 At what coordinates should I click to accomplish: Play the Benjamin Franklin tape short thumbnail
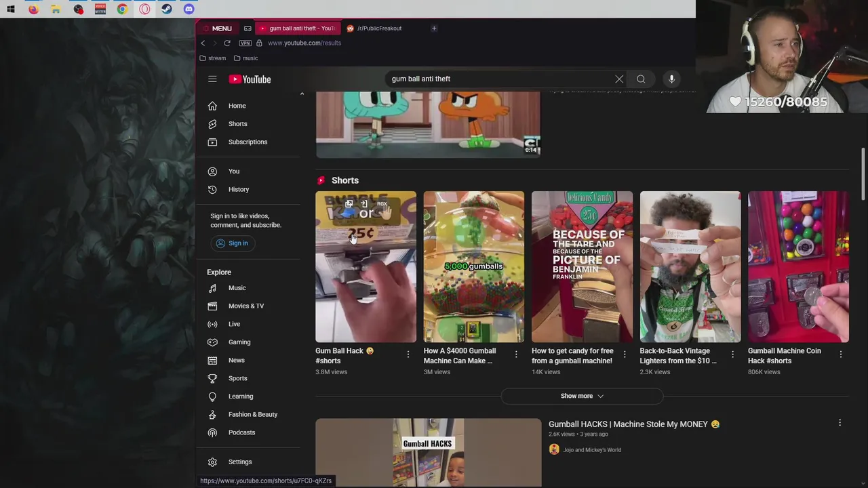tap(582, 267)
